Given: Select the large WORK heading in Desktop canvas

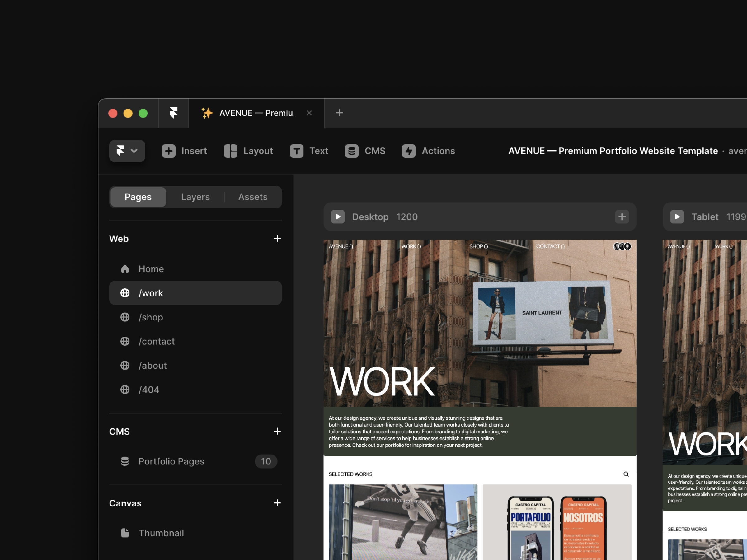Looking at the screenshot, I should pos(382,382).
